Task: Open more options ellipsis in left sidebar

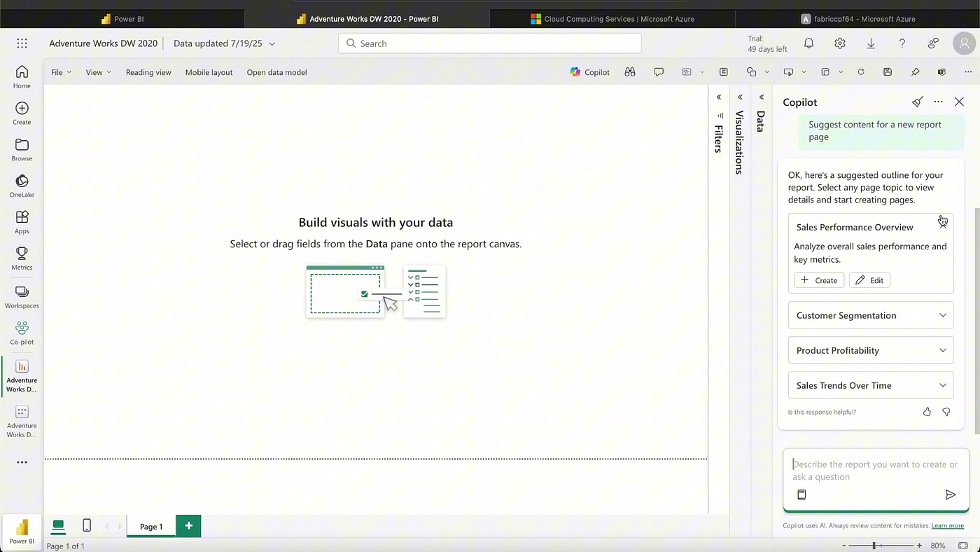Action: [22, 462]
